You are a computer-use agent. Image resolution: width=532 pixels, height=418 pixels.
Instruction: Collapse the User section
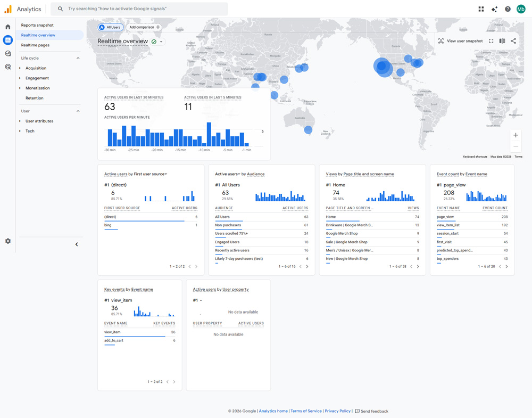78,111
